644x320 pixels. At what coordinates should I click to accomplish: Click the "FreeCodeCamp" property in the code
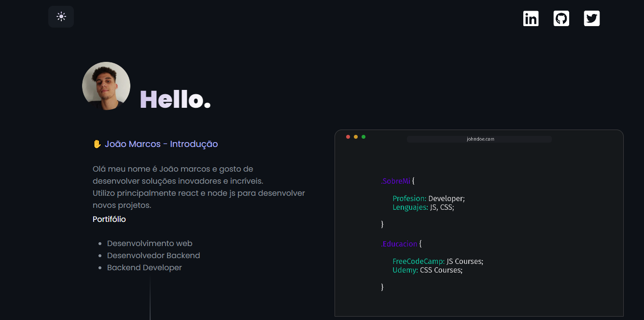(418, 261)
